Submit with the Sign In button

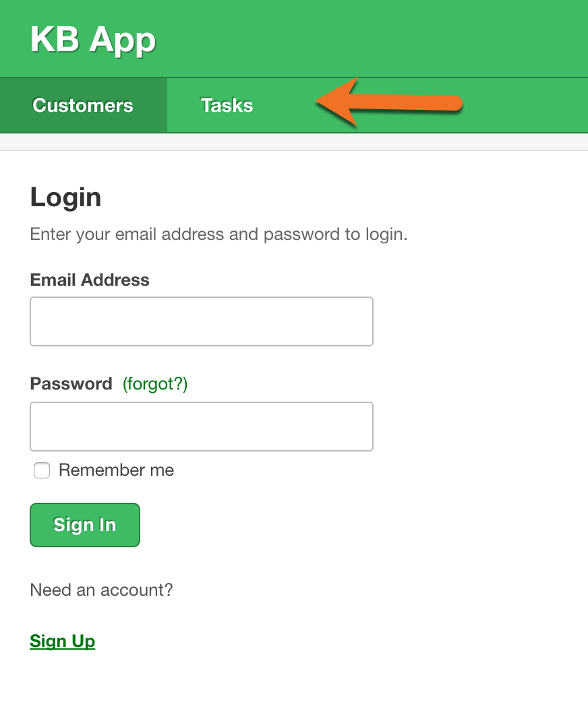pos(85,525)
